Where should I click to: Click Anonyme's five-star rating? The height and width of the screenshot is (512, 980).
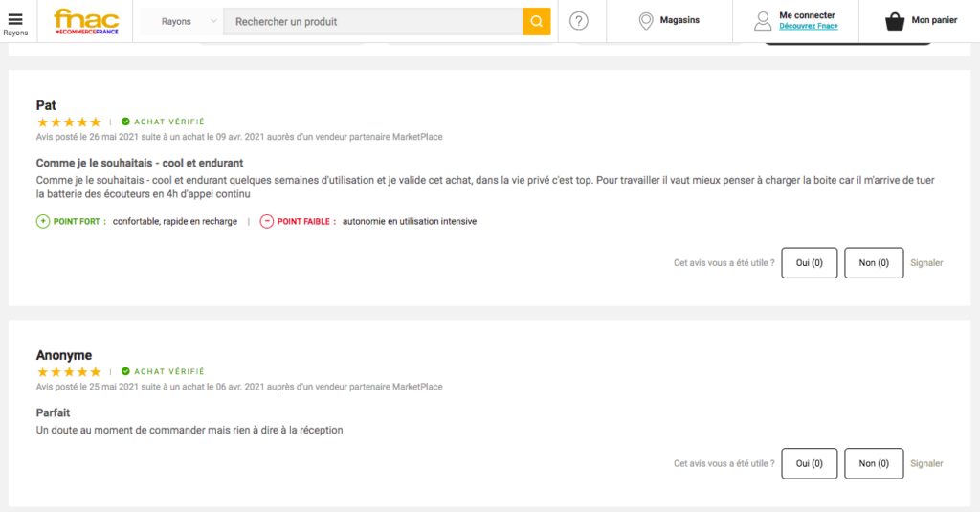click(69, 372)
